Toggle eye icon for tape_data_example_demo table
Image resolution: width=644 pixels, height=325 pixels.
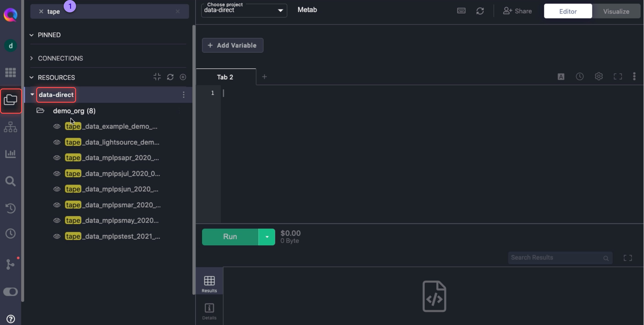point(57,126)
